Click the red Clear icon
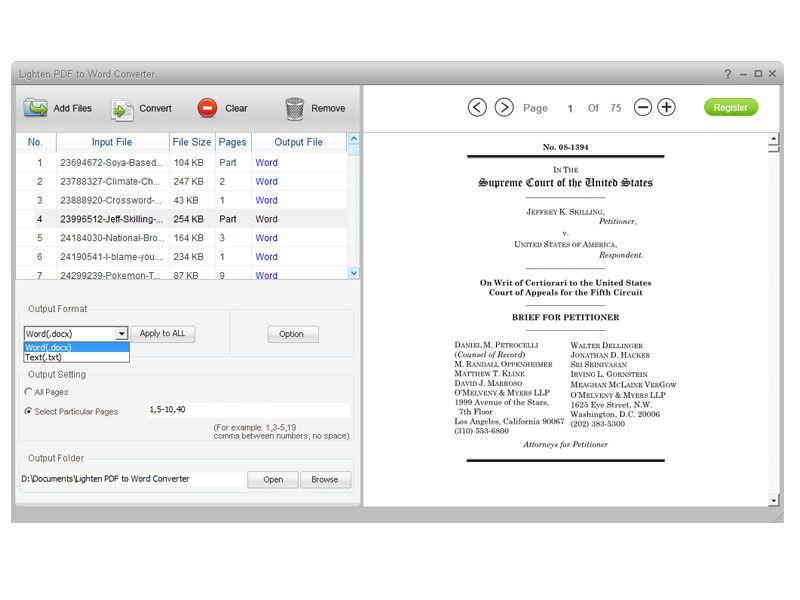Image resolution: width=800 pixels, height=600 pixels. coord(207,108)
